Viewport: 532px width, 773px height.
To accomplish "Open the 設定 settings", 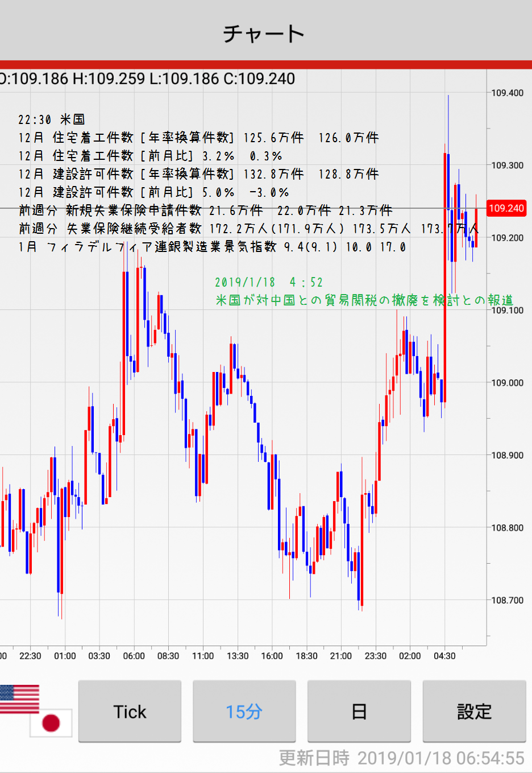I will point(474,712).
